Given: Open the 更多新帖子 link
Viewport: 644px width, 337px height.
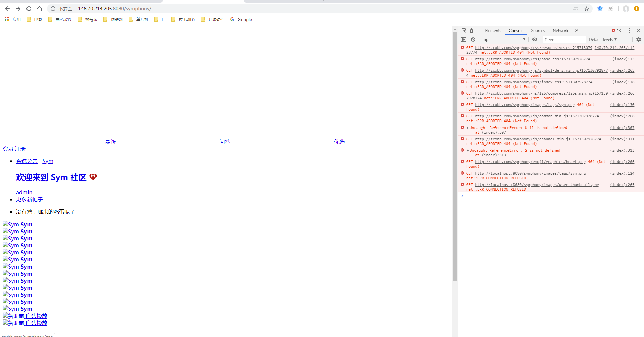Looking at the screenshot, I should click(30, 199).
